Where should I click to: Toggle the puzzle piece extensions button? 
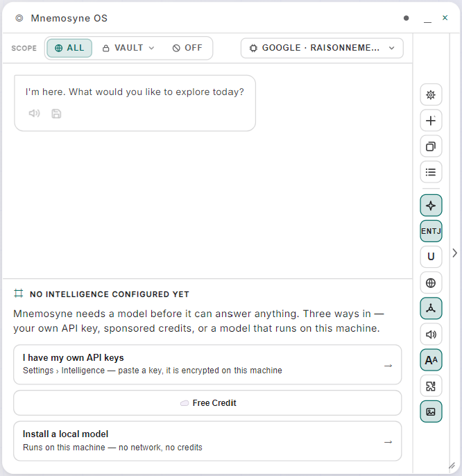tap(431, 386)
